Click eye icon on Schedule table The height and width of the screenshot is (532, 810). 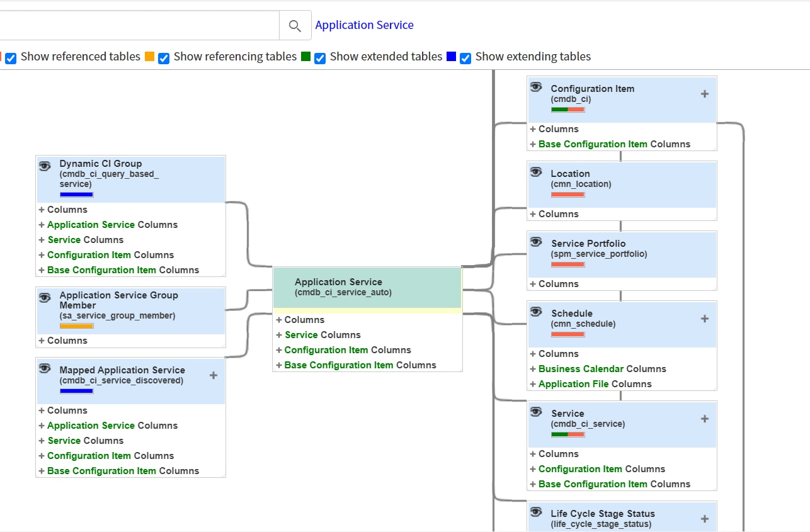coord(536,312)
